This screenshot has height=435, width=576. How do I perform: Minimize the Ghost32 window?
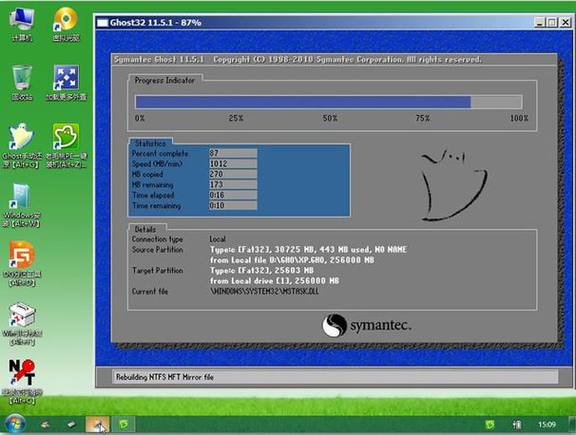(x=540, y=22)
